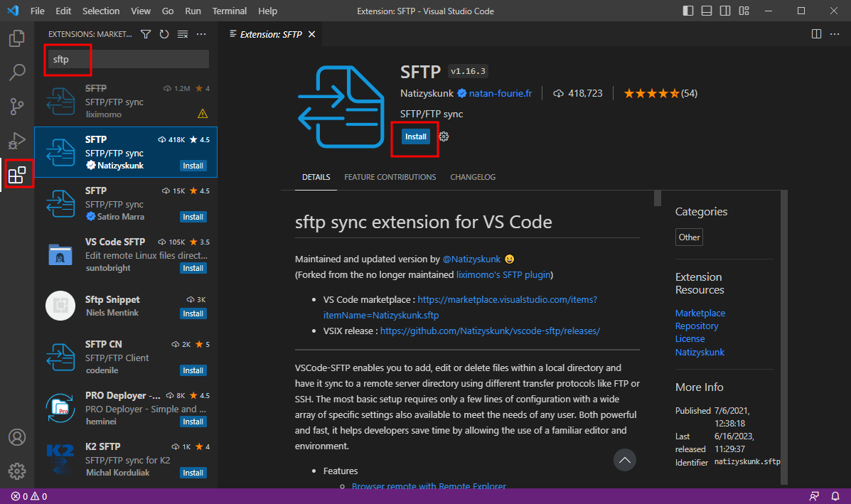
Task: Install the SFTP extension from details page
Action: (x=416, y=136)
